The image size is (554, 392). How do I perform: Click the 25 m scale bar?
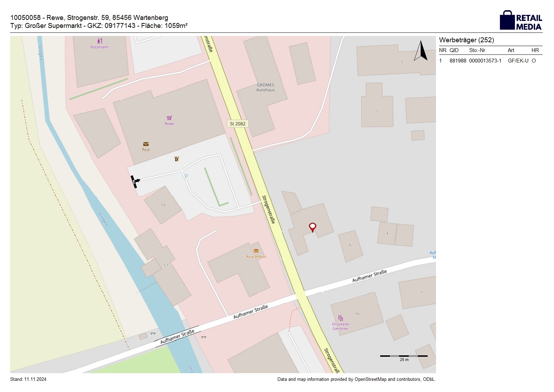coord(404,356)
